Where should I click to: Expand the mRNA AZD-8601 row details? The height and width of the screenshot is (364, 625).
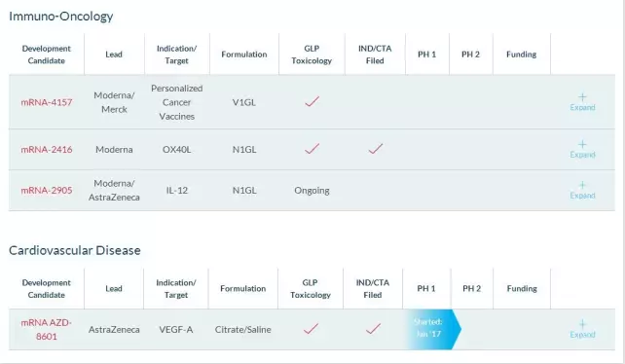582,329
